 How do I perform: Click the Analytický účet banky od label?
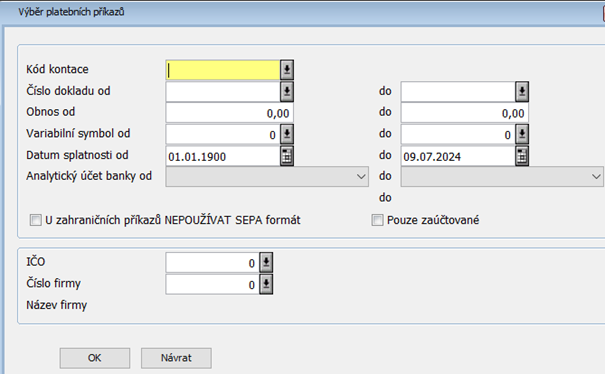pyautogui.click(x=89, y=176)
